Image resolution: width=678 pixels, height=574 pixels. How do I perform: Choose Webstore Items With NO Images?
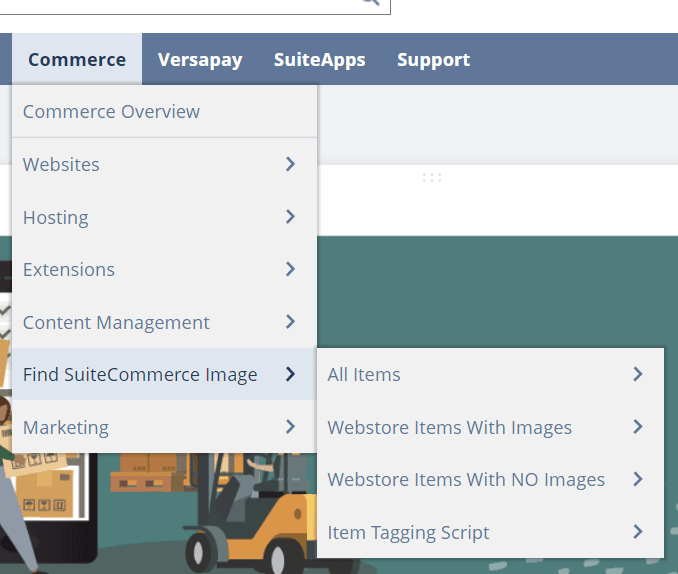pyautogui.click(x=490, y=480)
